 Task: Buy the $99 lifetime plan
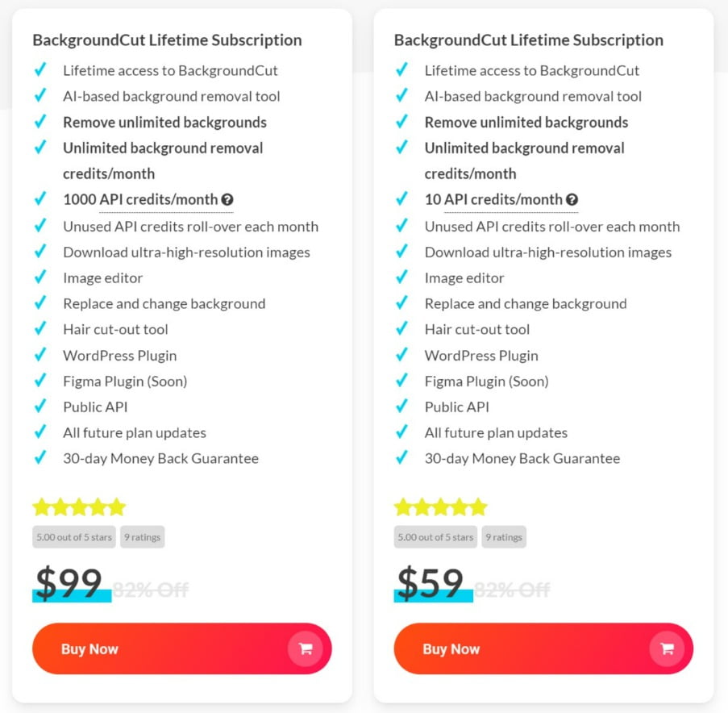coord(182,648)
